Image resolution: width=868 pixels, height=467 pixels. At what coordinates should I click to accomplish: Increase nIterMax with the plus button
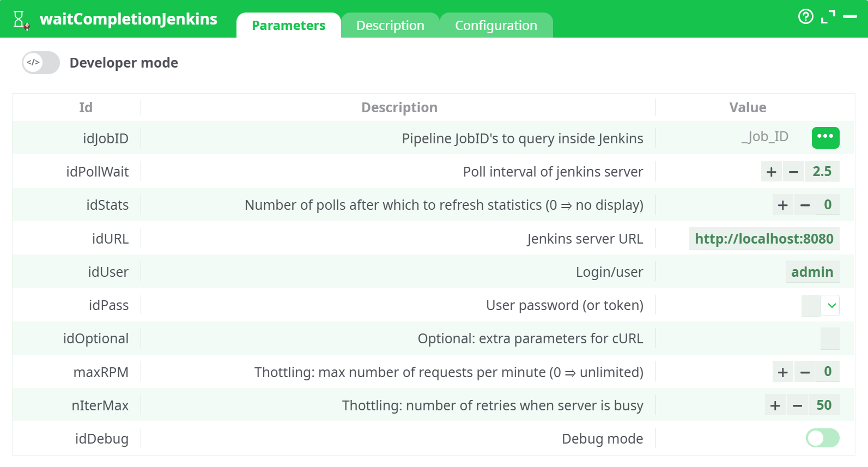click(x=775, y=405)
